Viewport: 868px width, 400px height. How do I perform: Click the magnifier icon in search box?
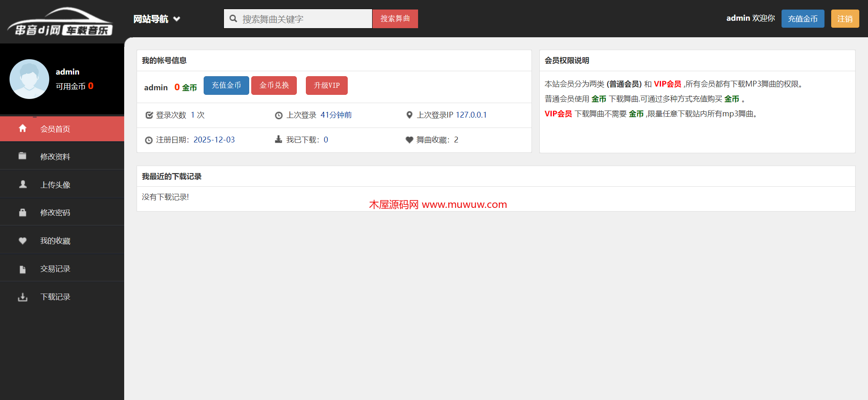[233, 19]
